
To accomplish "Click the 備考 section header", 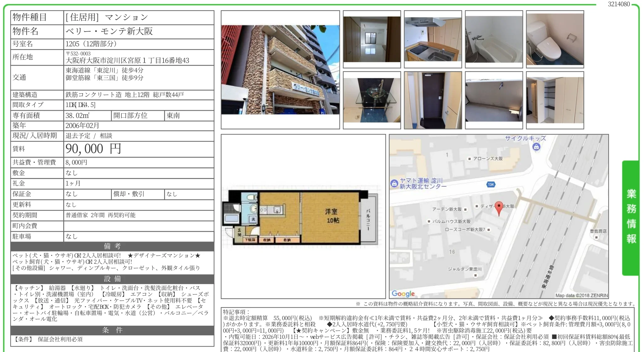I will point(112,246).
